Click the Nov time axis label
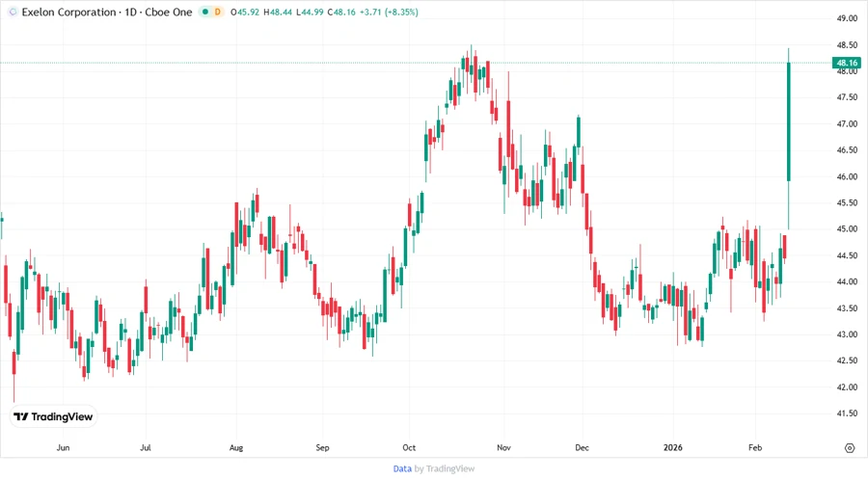The height and width of the screenshot is (480, 868). tap(503, 447)
